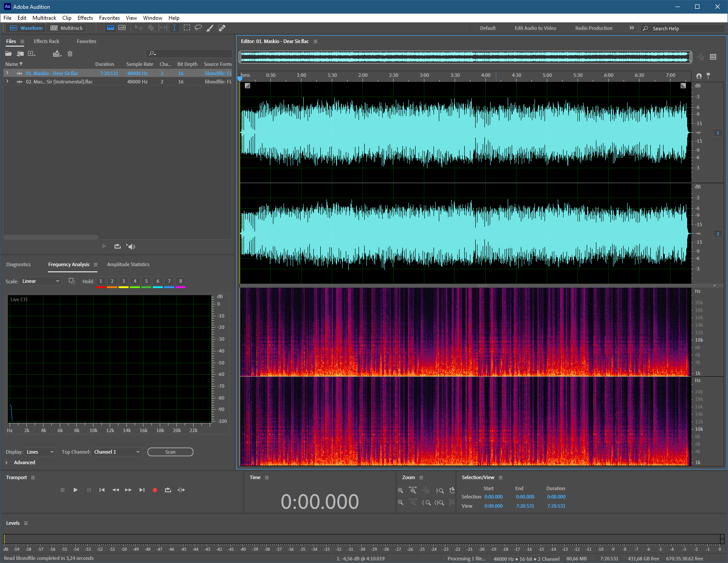Image resolution: width=728 pixels, height=563 pixels.
Task: Open the Edit menu
Action: [22, 18]
